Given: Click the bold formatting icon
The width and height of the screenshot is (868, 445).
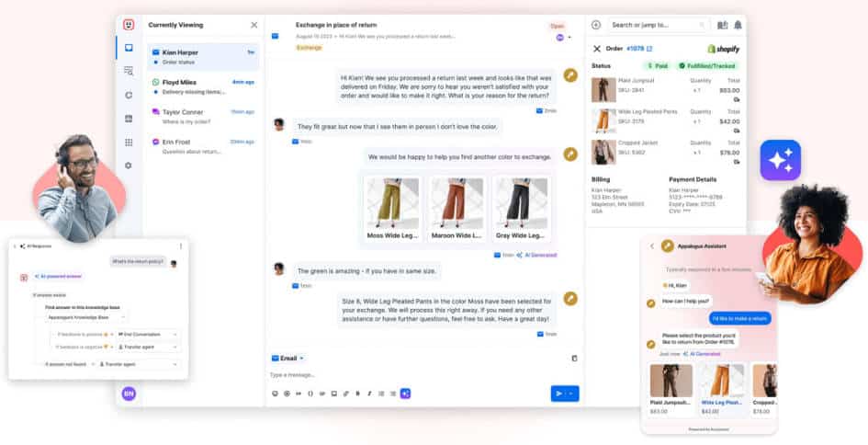Looking at the screenshot, I should (x=357, y=394).
